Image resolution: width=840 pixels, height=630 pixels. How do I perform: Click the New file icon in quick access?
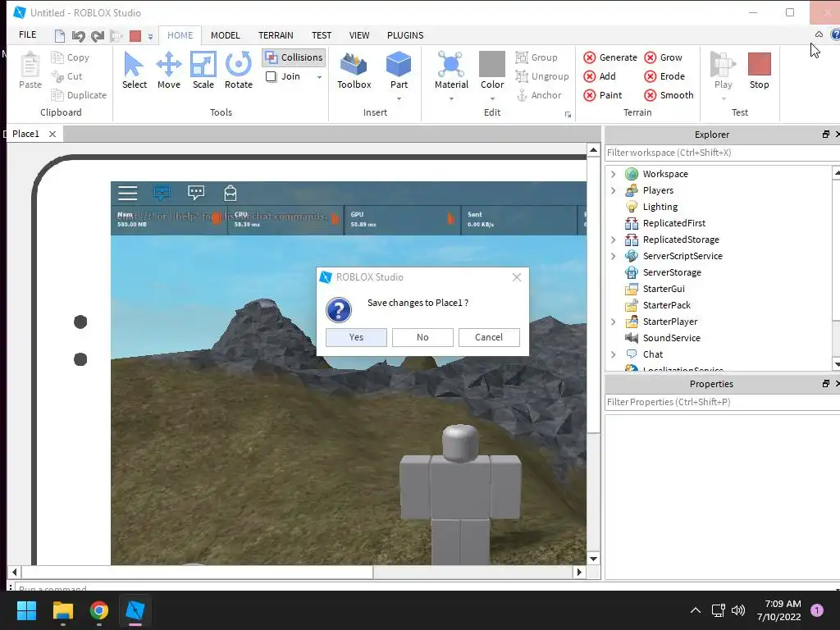point(59,36)
